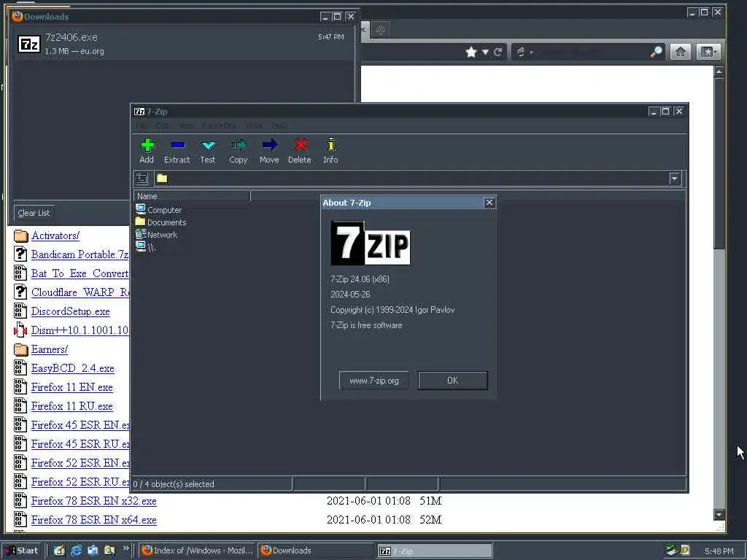Open the Edit menu in 7-Zip

[x=162, y=125]
